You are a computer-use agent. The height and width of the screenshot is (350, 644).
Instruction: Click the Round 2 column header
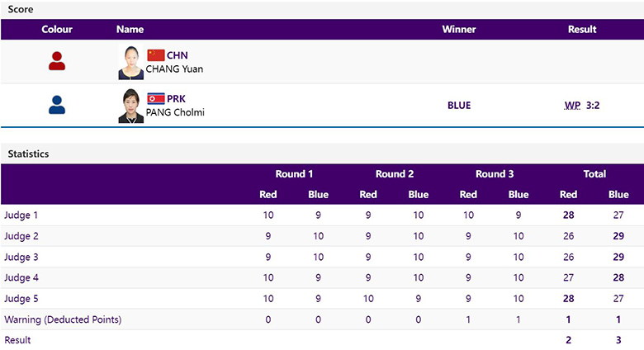click(395, 174)
